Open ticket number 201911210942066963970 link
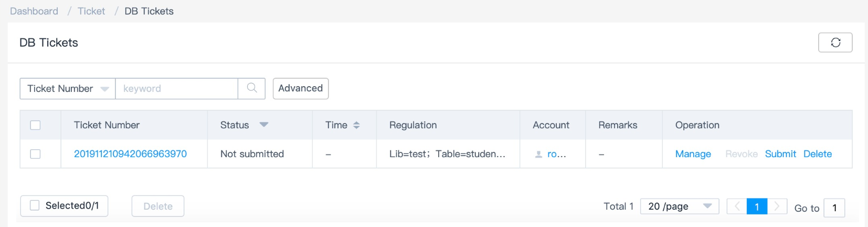This screenshot has width=868, height=227. [130, 154]
